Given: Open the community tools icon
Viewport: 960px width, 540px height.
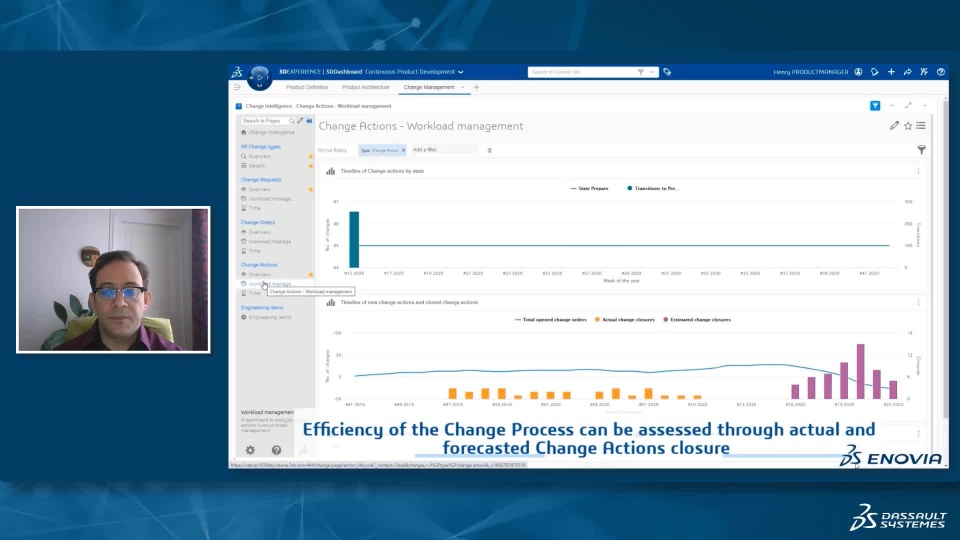Looking at the screenshot, I should pos(924,72).
